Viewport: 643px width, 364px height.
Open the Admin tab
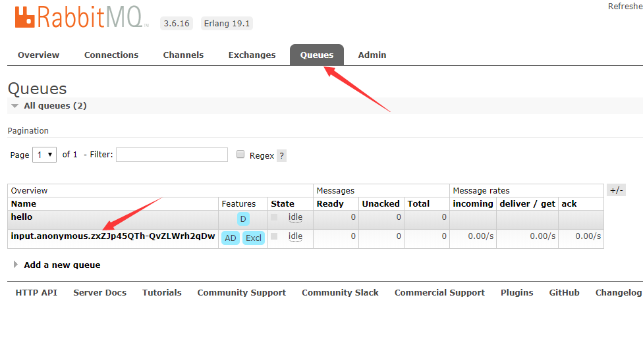pyautogui.click(x=372, y=55)
